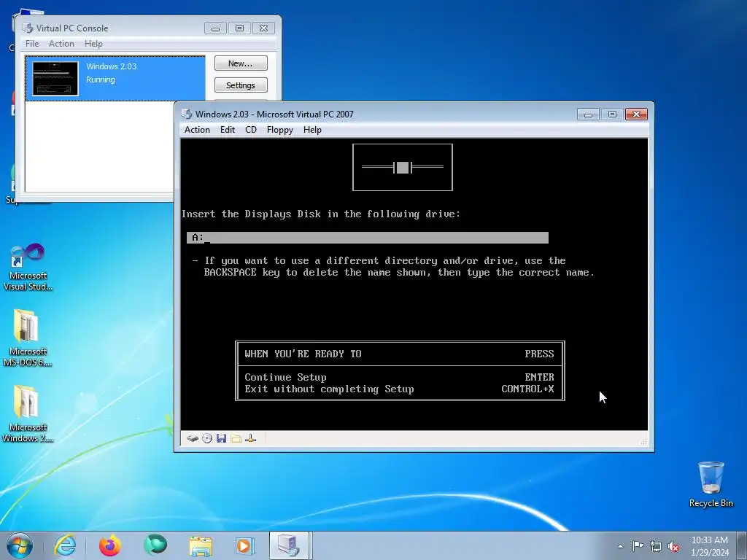
Task: Click the floppy disk icon in the VM status bar
Action: [x=221, y=438]
